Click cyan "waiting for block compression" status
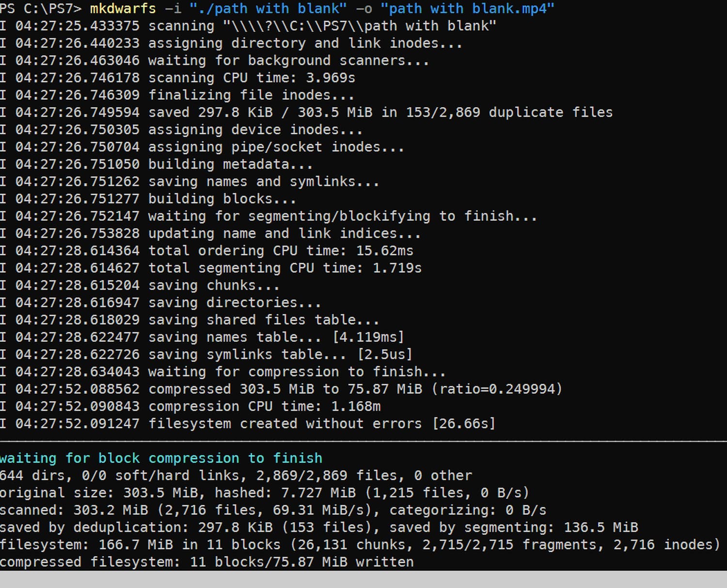727x588 pixels. [x=161, y=458]
